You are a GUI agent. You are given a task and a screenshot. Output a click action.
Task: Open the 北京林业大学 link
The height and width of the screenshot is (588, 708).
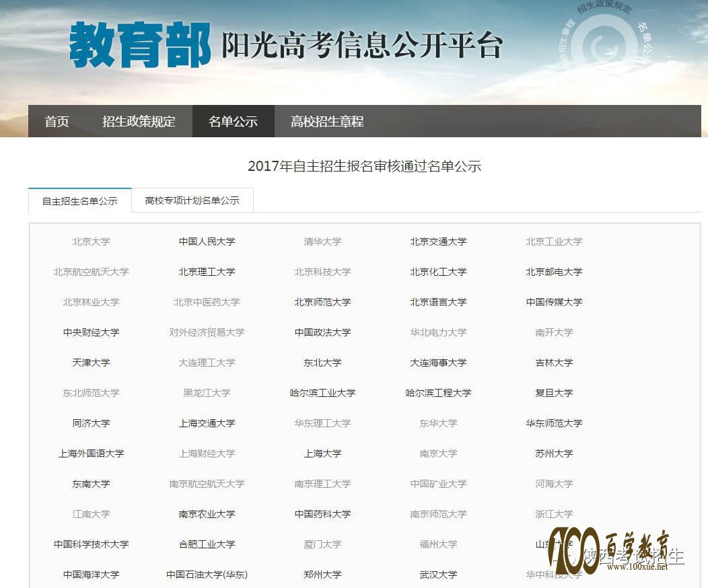click(92, 302)
